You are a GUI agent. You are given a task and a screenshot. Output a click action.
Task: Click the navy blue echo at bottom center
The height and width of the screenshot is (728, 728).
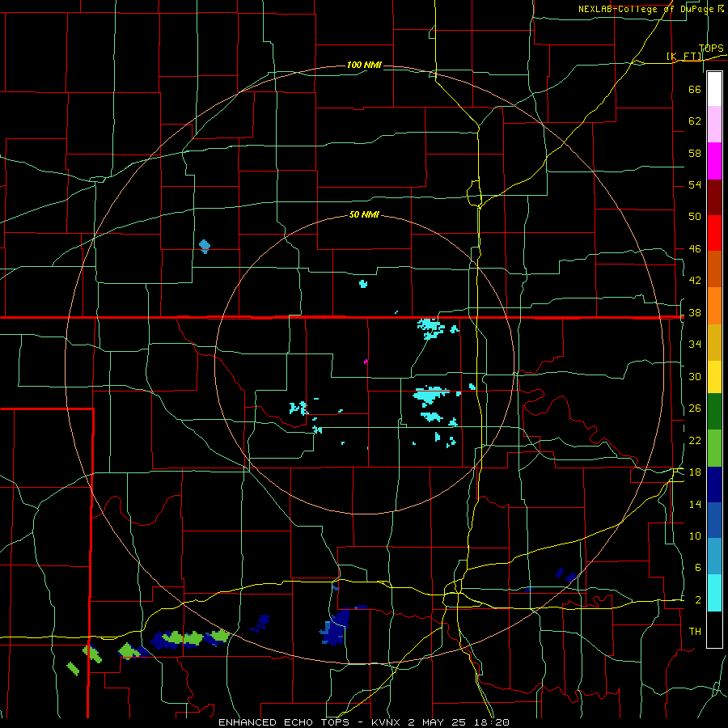point(335,627)
